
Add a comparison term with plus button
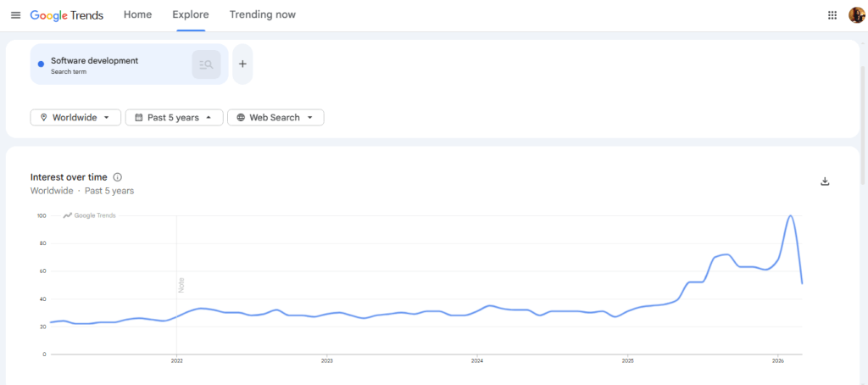click(242, 64)
